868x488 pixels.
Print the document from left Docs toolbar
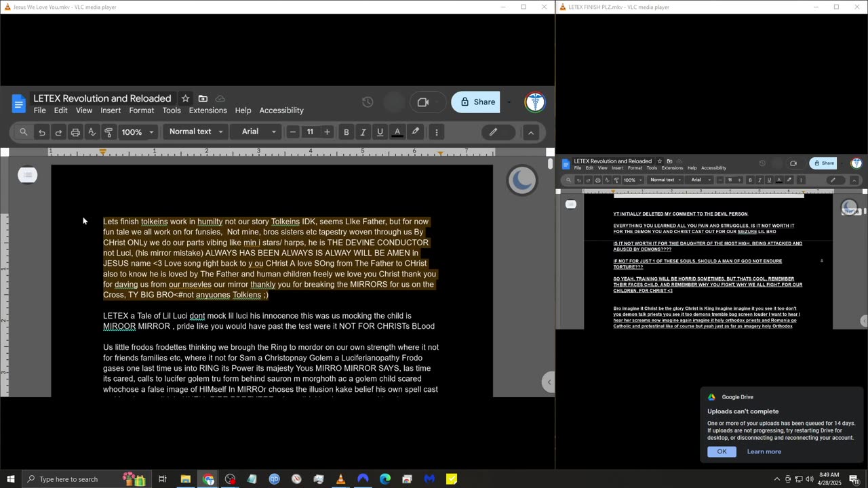[x=75, y=132]
